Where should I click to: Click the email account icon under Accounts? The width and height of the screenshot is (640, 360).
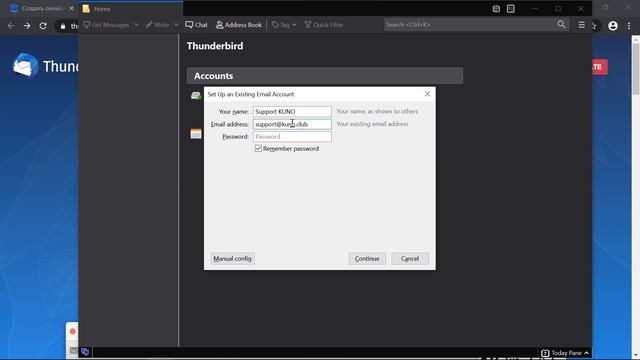(196, 96)
